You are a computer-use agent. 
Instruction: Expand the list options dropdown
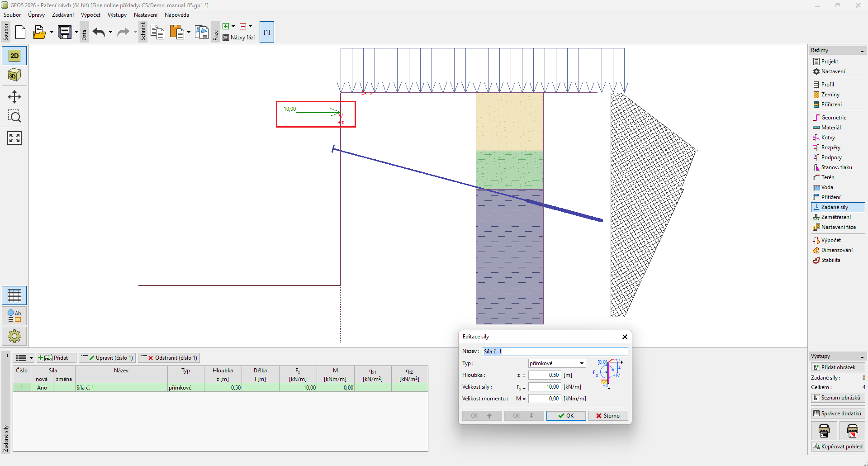tap(24, 358)
